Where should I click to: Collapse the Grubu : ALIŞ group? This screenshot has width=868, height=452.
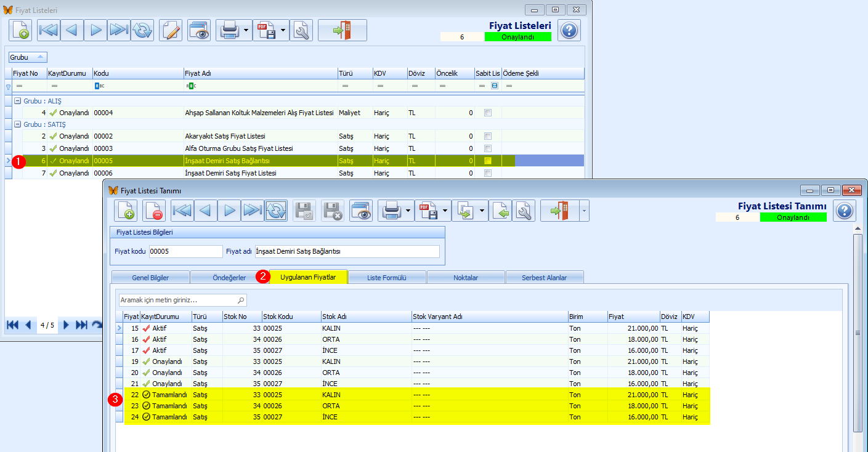click(17, 101)
